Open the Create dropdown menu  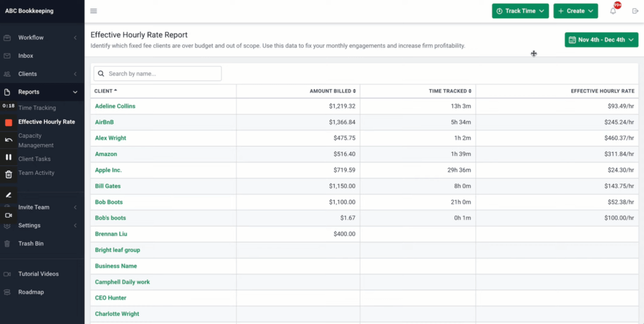click(x=576, y=11)
